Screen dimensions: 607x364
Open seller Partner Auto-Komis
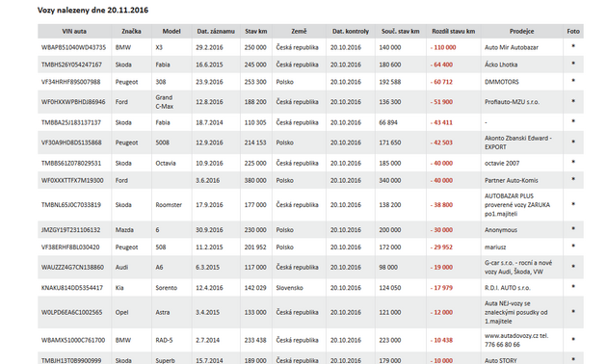pyautogui.click(x=511, y=181)
